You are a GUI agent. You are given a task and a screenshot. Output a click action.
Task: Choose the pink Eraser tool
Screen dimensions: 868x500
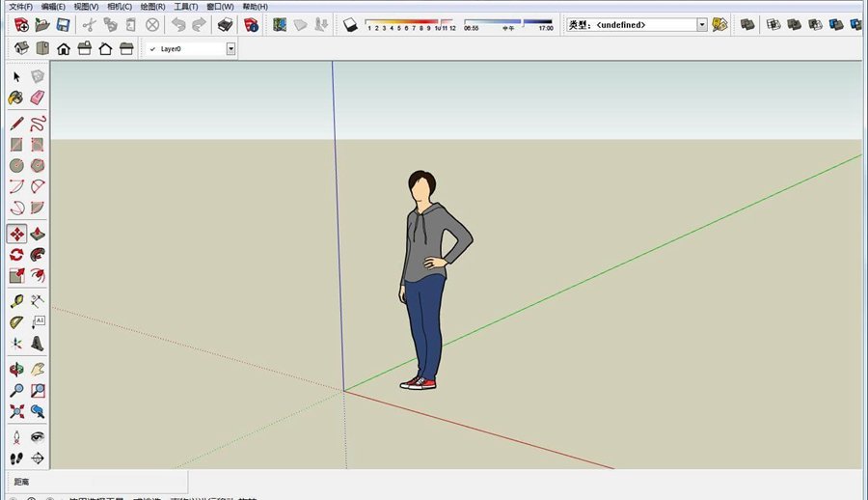click(37, 98)
